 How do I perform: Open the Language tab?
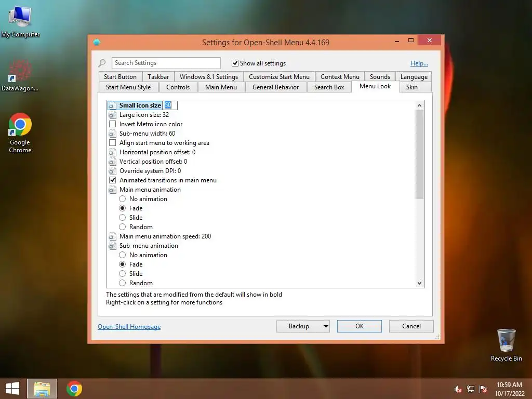click(x=414, y=77)
